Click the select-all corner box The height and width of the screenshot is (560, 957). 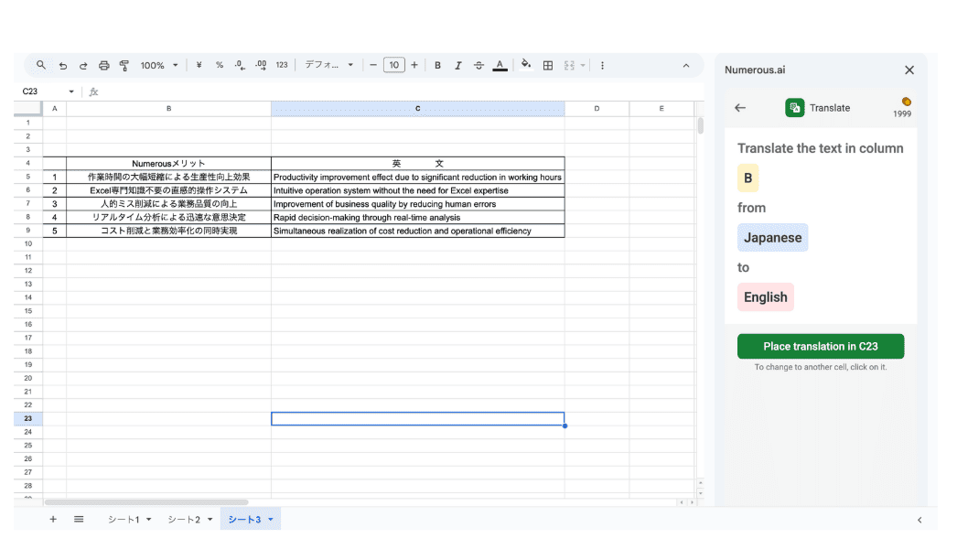[28, 109]
